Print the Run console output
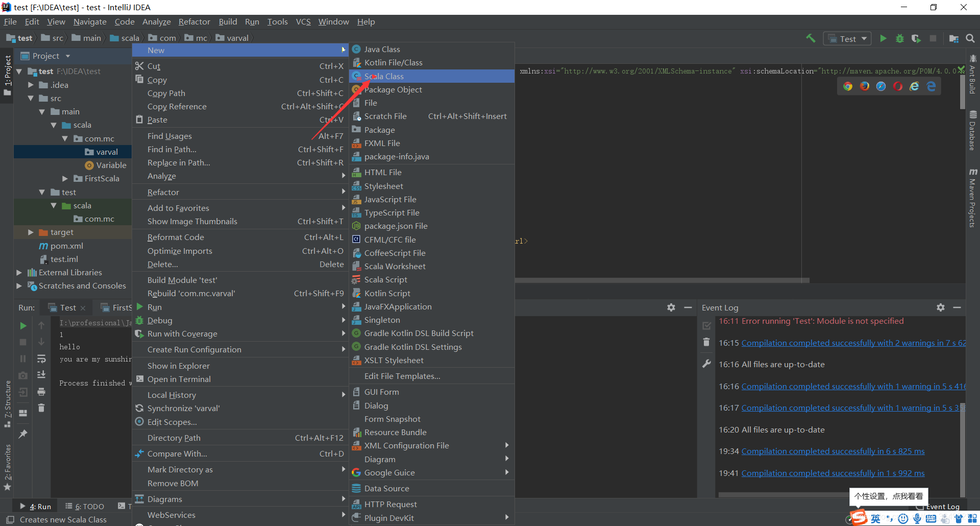The image size is (980, 526). tap(41, 392)
